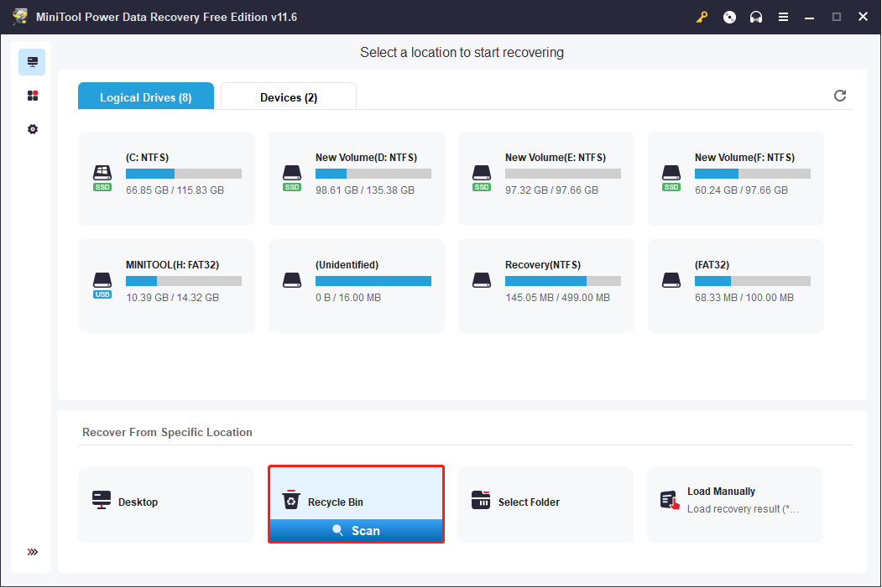Click the headphones support icon
This screenshot has height=588, width=882.
[756, 17]
